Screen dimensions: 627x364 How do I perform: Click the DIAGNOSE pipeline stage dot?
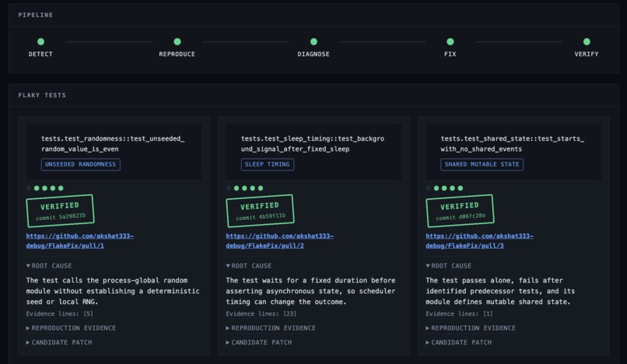(313, 41)
